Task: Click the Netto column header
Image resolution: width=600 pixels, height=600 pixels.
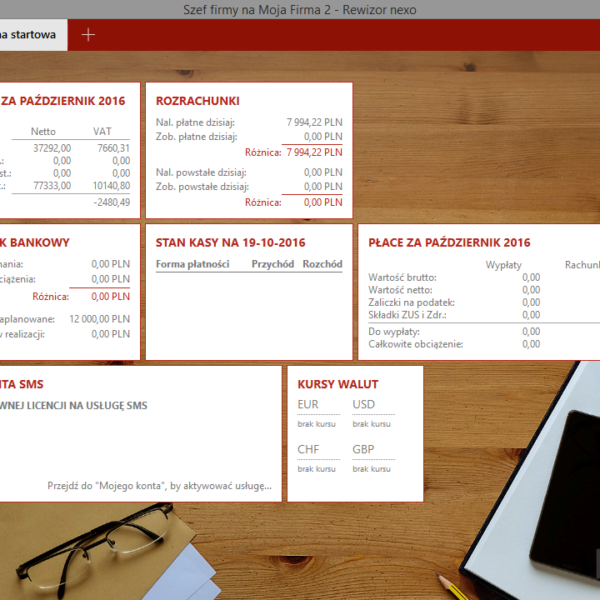Action: tap(43, 132)
